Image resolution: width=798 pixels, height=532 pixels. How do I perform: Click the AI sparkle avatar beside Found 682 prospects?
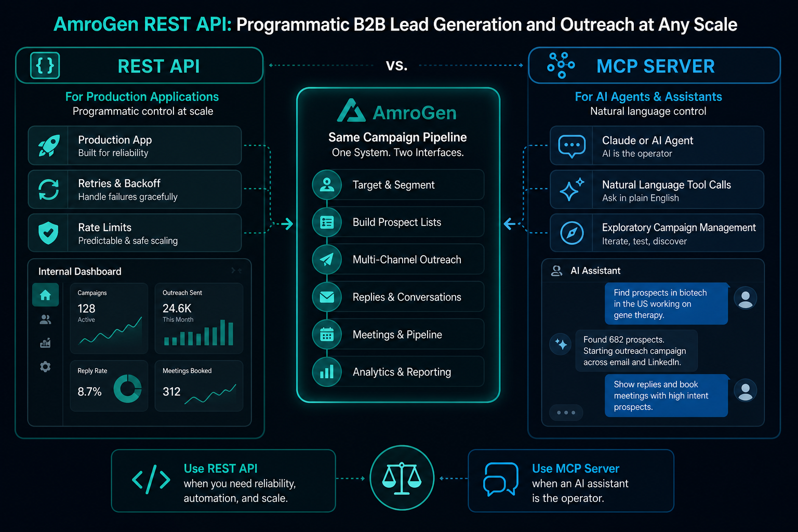[x=561, y=344]
